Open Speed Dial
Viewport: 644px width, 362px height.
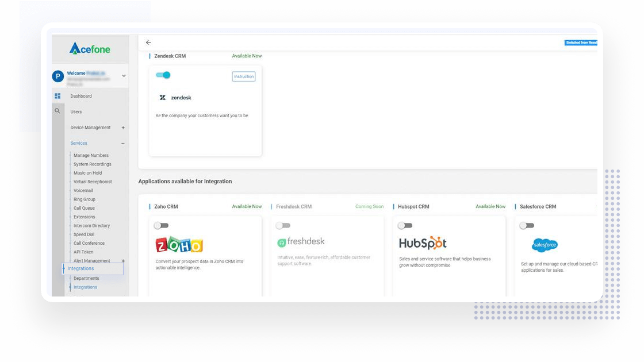(x=84, y=234)
